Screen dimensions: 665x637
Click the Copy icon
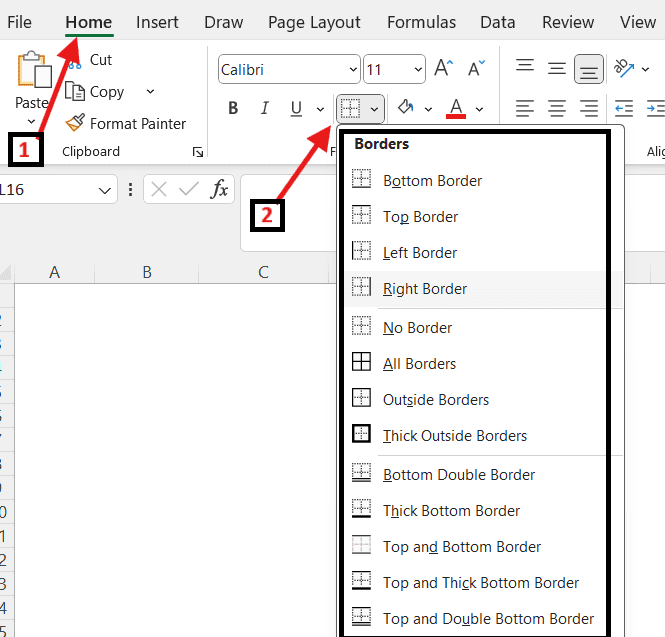pos(75,91)
